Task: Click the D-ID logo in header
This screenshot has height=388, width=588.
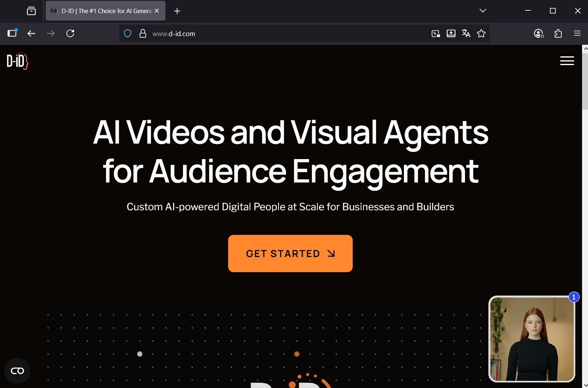Action: [17, 61]
